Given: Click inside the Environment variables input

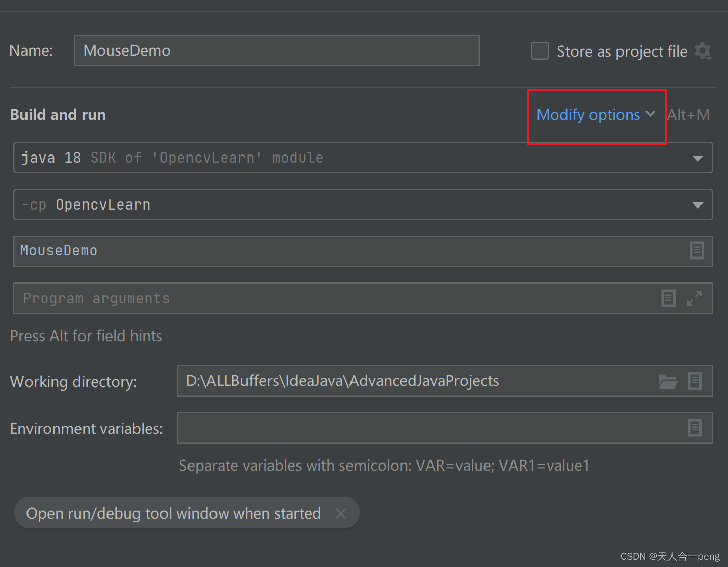Looking at the screenshot, I should coord(408,428).
